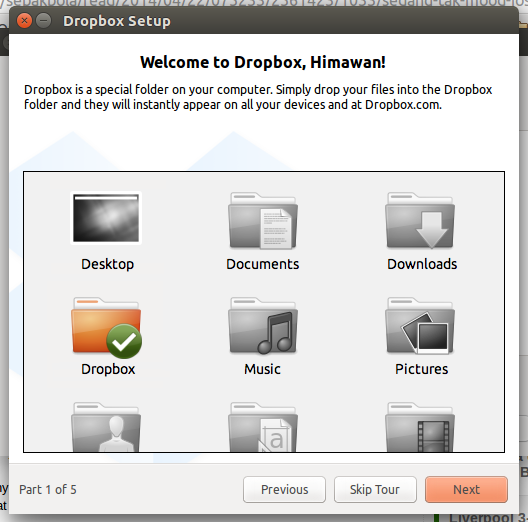Click the Desktop wallpaper icon
Viewport: 528px width, 522px height.
[x=106, y=218]
